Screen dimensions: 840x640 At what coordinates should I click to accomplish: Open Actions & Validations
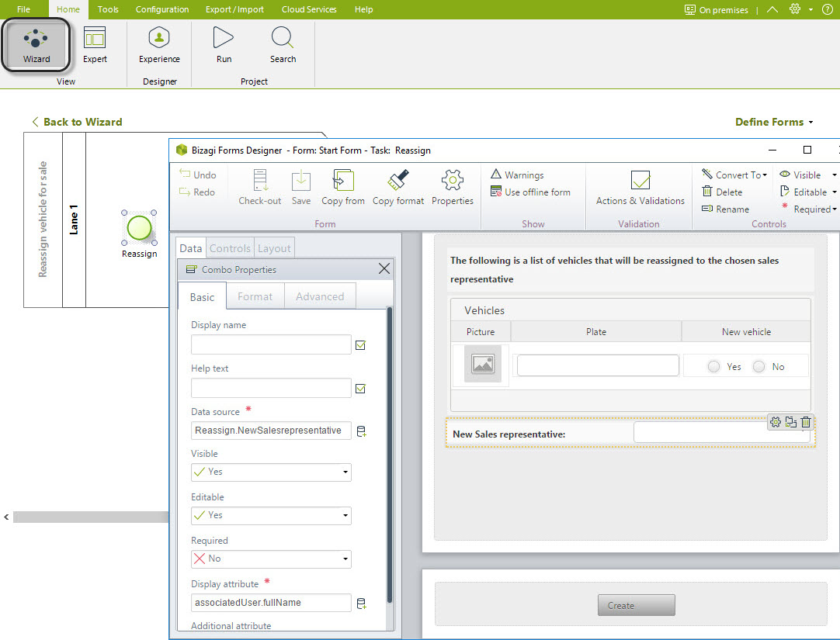coord(640,187)
